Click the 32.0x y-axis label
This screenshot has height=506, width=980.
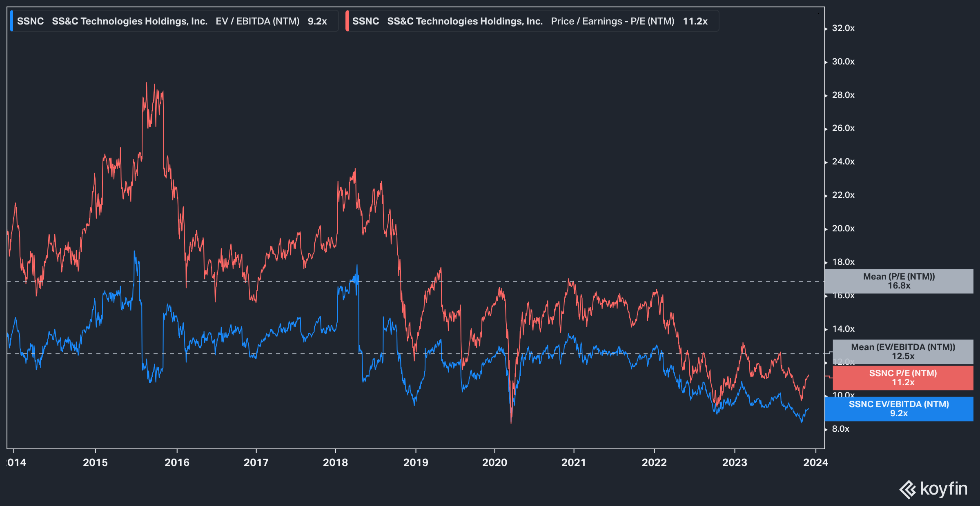coord(843,28)
